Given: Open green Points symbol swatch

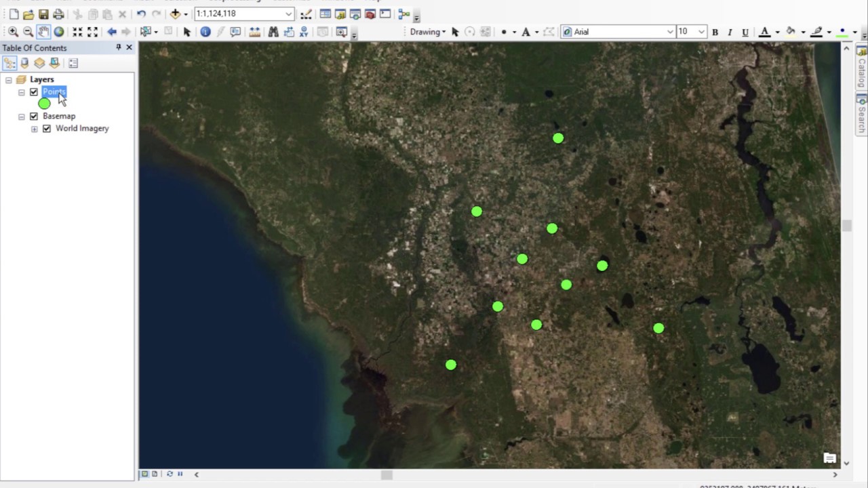Looking at the screenshot, I should pyautogui.click(x=45, y=104).
